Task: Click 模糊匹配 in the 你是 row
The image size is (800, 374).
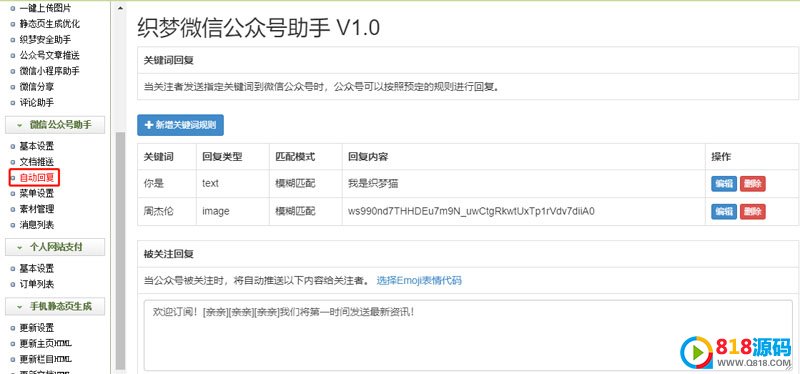Action: (x=295, y=184)
